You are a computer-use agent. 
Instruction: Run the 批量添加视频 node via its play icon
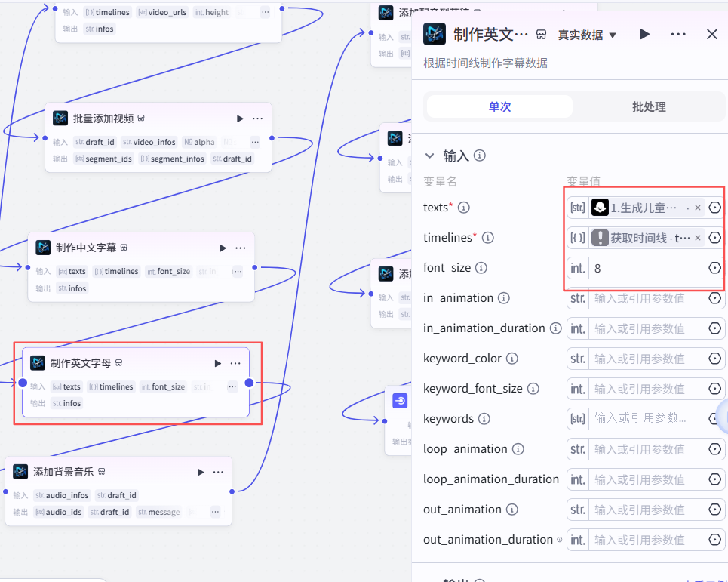(240, 119)
